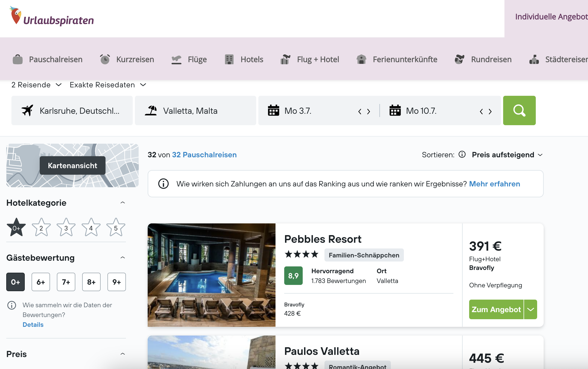The width and height of the screenshot is (588, 369).
Task: Click the departure airplane icon in search
Action: [x=27, y=110]
